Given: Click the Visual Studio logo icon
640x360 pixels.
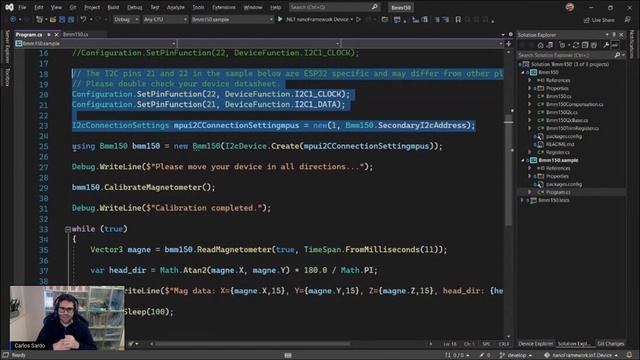Looking at the screenshot, I should click(x=9, y=7).
